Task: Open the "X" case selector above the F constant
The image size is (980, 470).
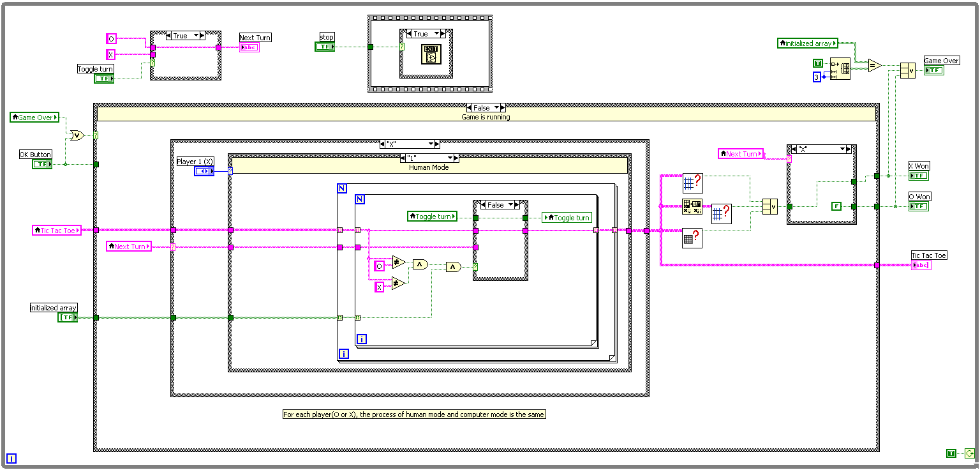Action: pyautogui.click(x=822, y=149)
